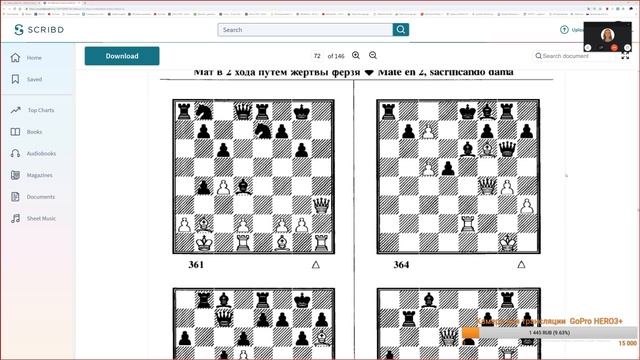Click the webcam video overlay thumbnail
The height and width of the screenshot is (360, 640).
(x=607, y=37)
